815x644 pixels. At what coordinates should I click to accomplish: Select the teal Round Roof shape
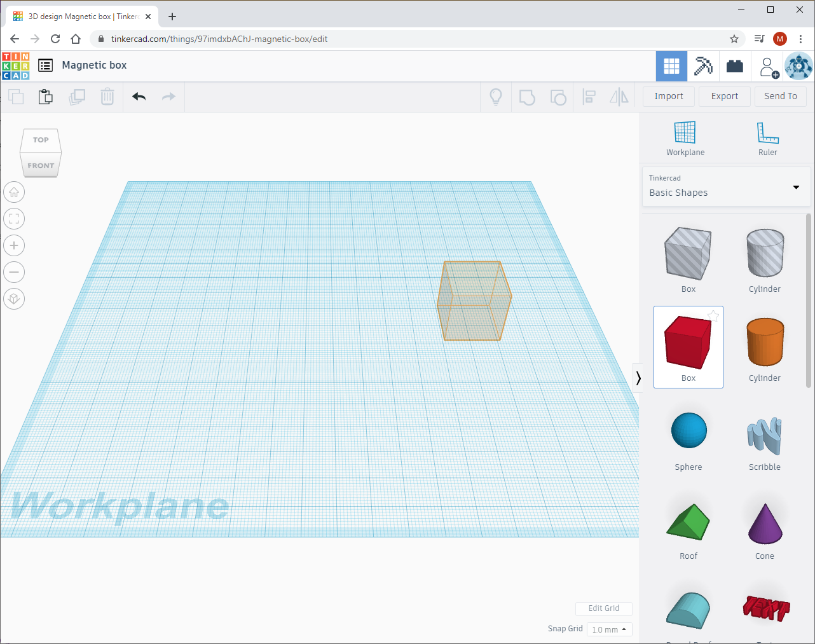[x=688, y=612]
